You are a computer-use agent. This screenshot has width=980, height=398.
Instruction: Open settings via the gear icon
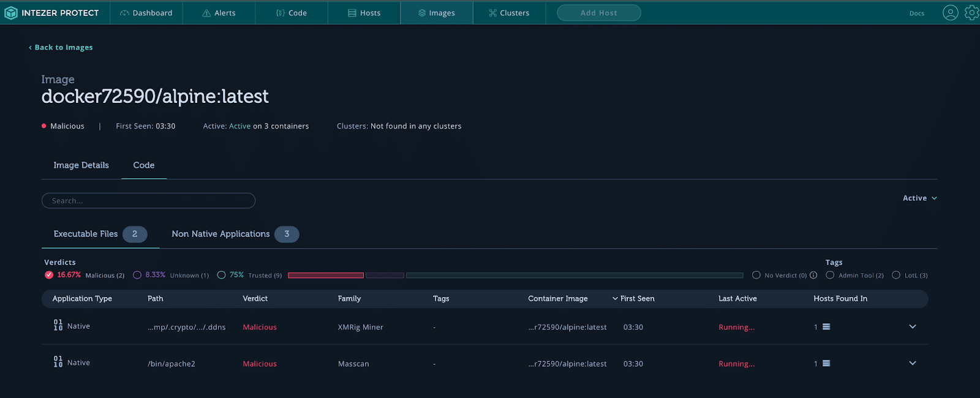coord(972,13)
